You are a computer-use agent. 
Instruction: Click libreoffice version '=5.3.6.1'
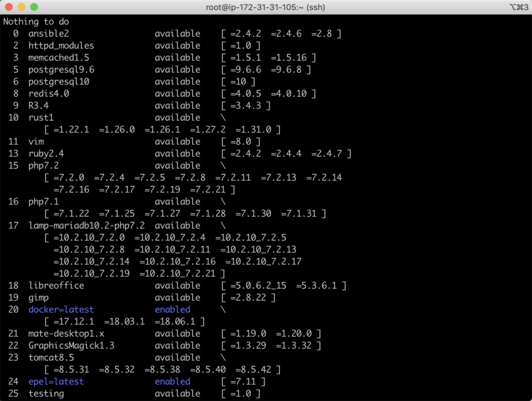(x=316, y=286)
